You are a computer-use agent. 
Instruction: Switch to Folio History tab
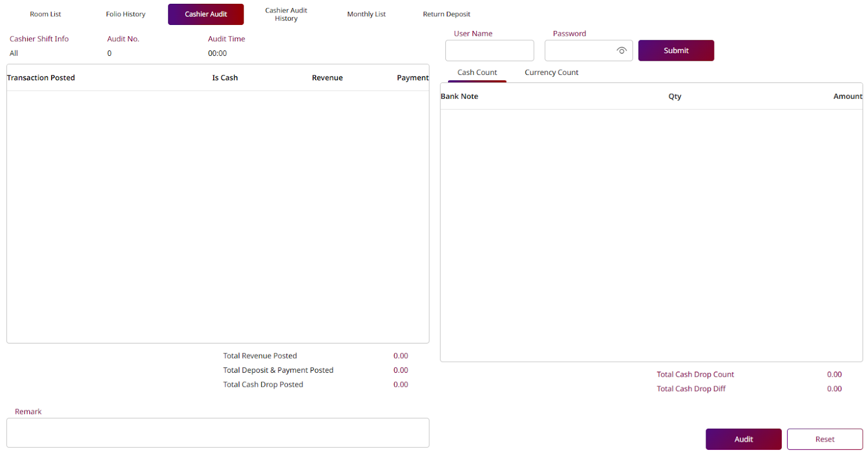click(x=125, y=14)
